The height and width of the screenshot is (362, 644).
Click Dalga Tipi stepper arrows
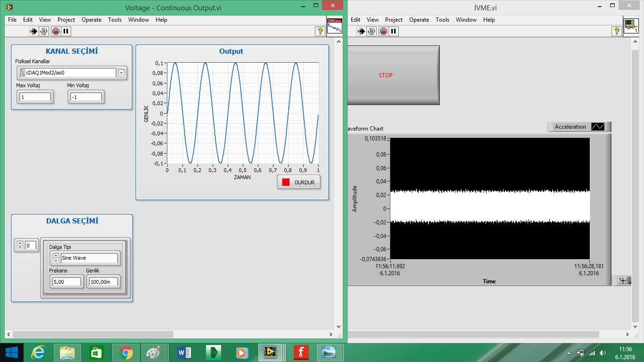(x=56, y=258)
